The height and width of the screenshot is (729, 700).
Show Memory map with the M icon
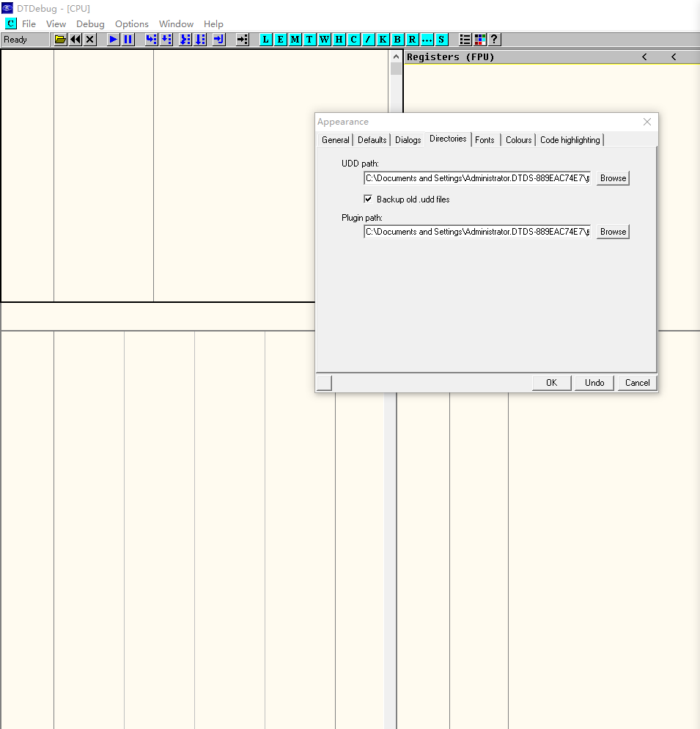click(295, 40)
